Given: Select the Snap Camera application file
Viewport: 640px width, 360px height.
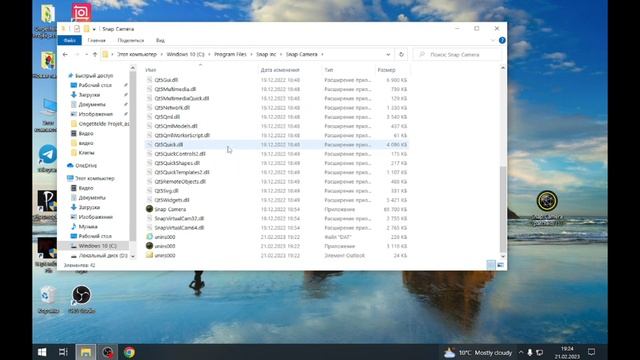Looking at the screenshot, I should click(x=170, y=209).
